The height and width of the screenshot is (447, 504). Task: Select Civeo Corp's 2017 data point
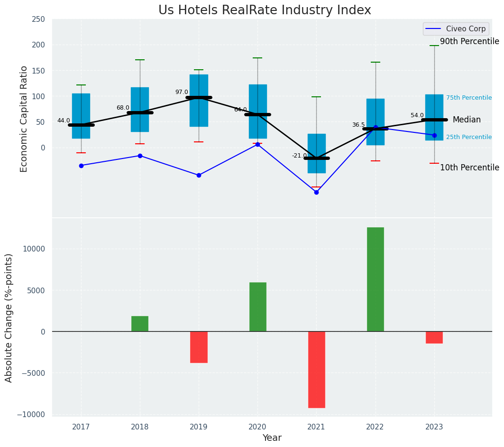[x=81, y=166]
